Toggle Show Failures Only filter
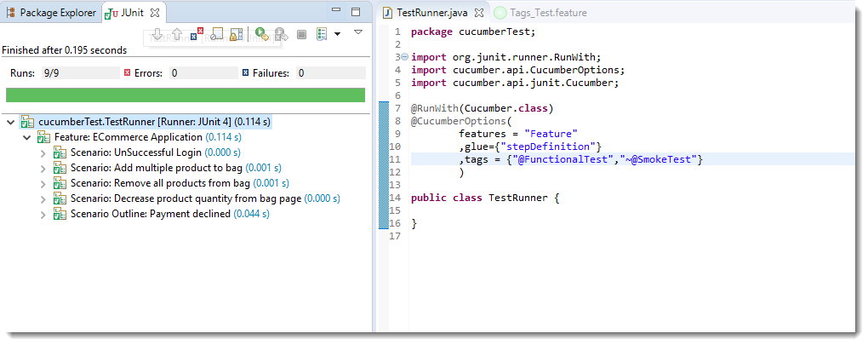Screen dimensions: 868x345 [197, 34]
